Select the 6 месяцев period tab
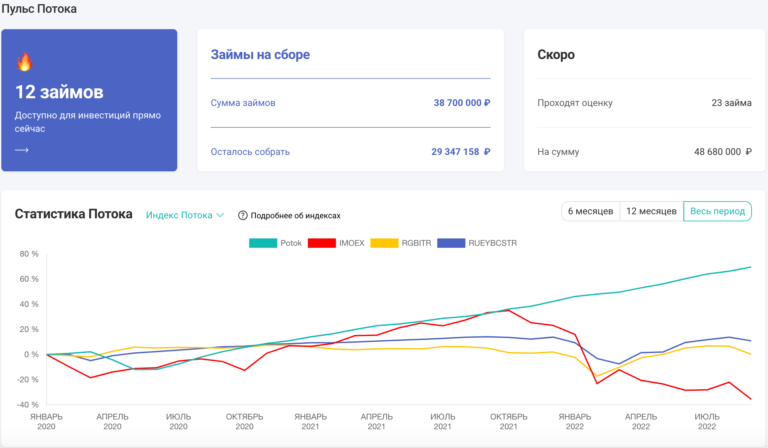This screenshot has width=768, height=448. point(591,212)
